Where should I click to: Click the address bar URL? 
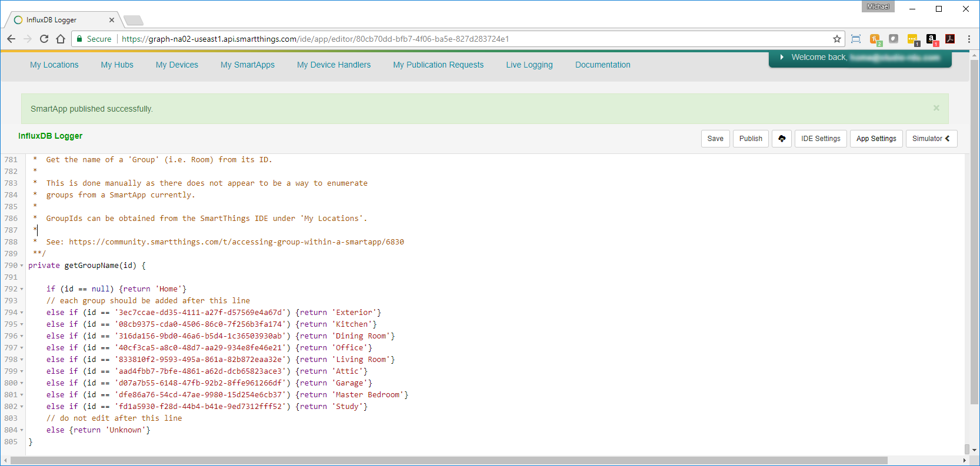click(x=315, y=39)
